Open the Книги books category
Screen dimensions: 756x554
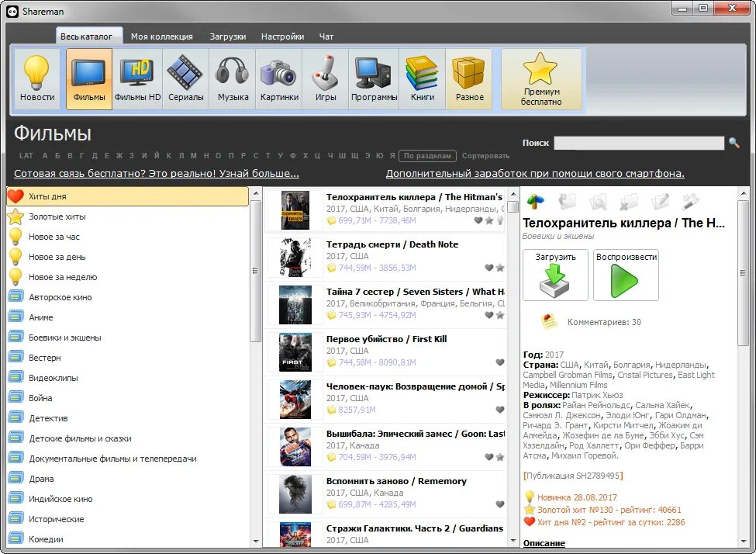tap(423, 78)
